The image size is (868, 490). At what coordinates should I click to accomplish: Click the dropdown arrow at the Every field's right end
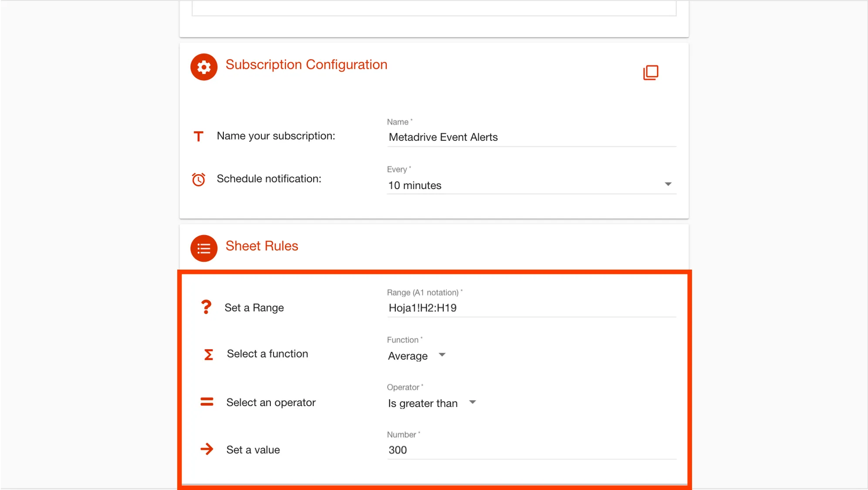coord(668,184)
